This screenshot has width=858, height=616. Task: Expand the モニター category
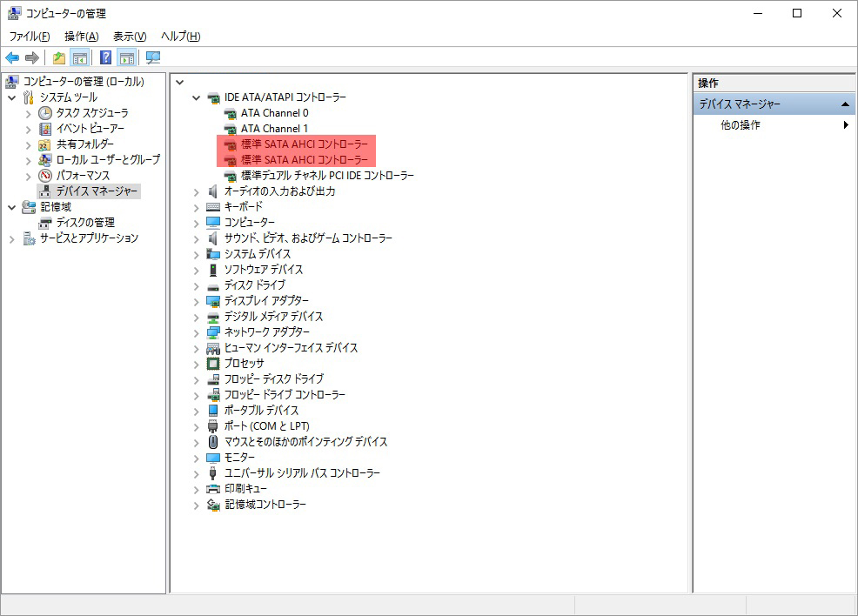click(197, 459)
